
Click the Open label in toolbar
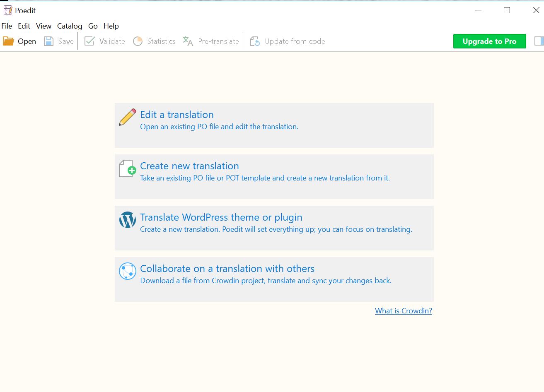[x=27, y=41]
